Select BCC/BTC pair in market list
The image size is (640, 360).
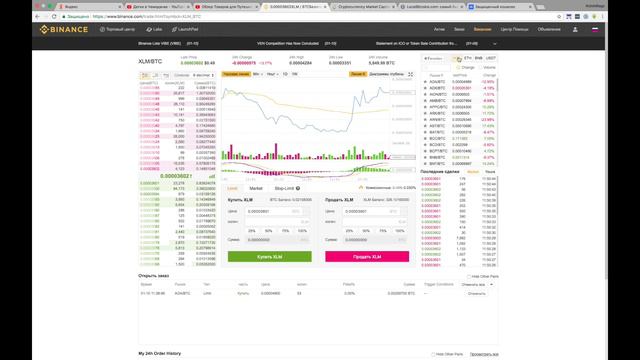pos(459,138)
